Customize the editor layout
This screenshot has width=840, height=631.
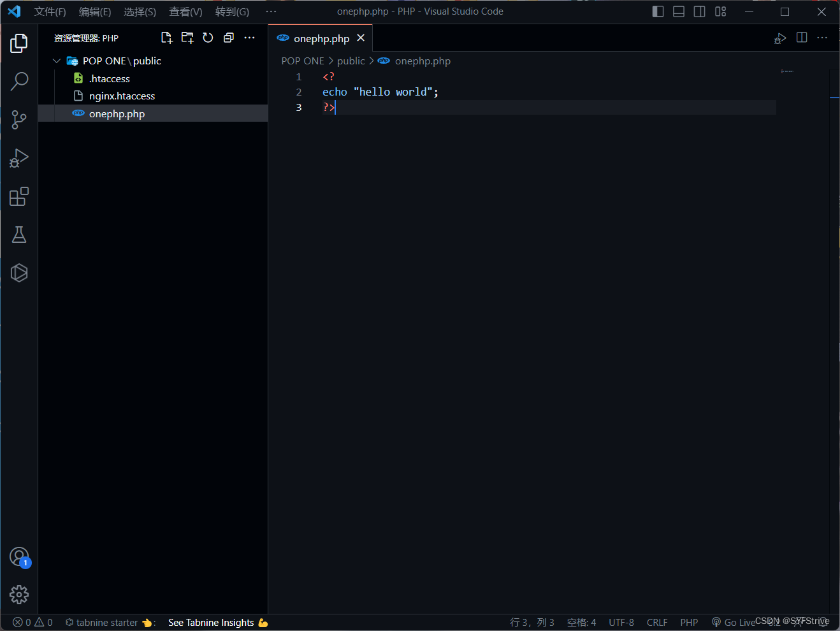[720, 11]
